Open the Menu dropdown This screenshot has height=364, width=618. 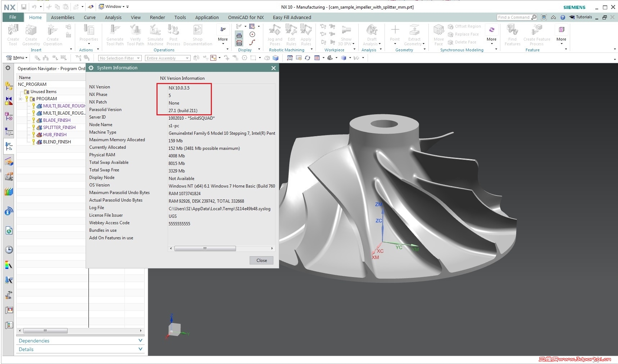[17, 57]
